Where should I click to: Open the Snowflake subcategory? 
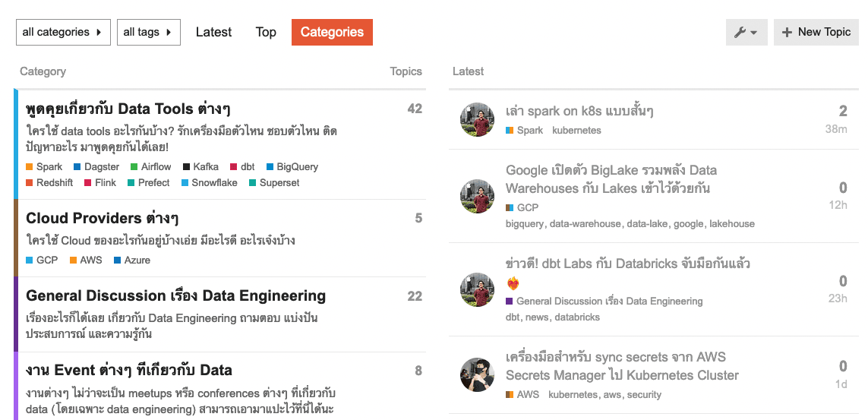coord(214,182)
